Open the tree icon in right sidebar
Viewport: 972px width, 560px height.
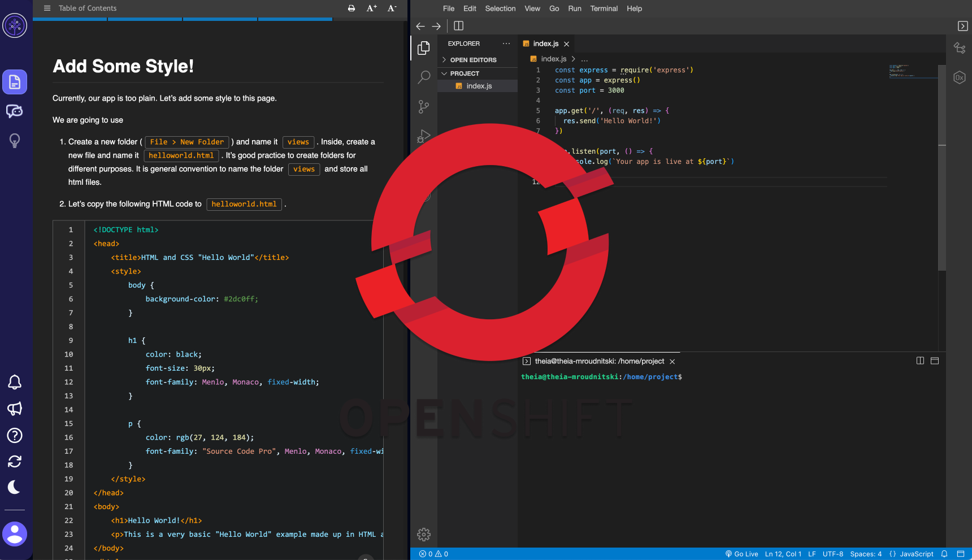tap(960, 48)
